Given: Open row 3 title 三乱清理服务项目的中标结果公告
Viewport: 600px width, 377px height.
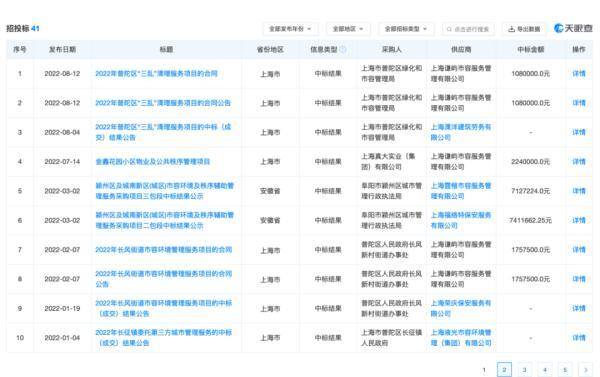Looking at the screenshot, I should (163, 132).
